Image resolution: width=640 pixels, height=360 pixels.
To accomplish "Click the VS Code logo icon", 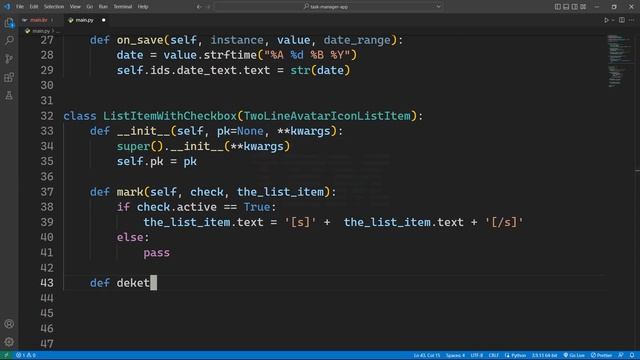I will 7,7.
